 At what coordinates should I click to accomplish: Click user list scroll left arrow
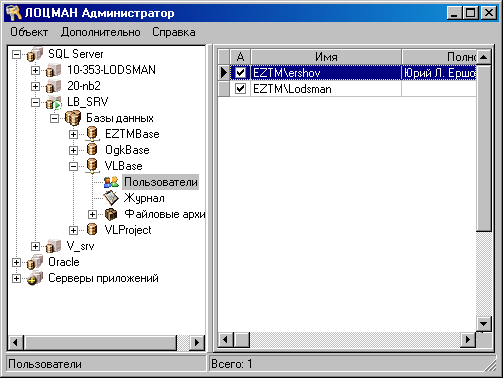226,340
